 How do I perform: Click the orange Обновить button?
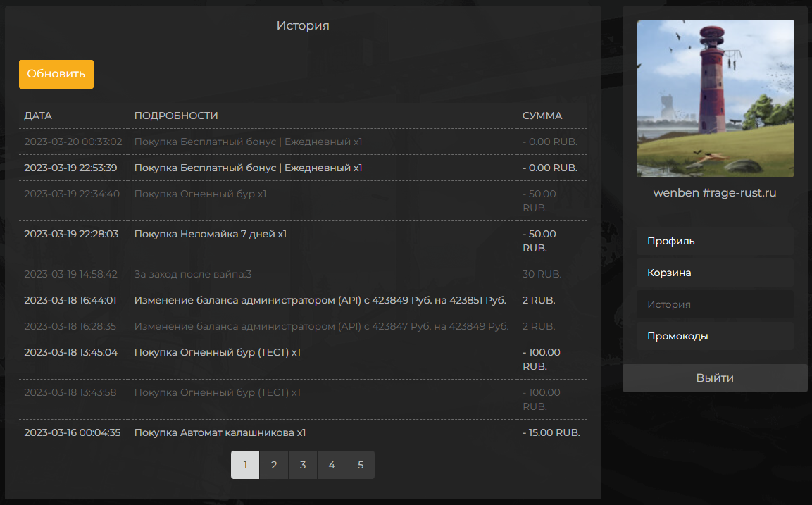56,74
